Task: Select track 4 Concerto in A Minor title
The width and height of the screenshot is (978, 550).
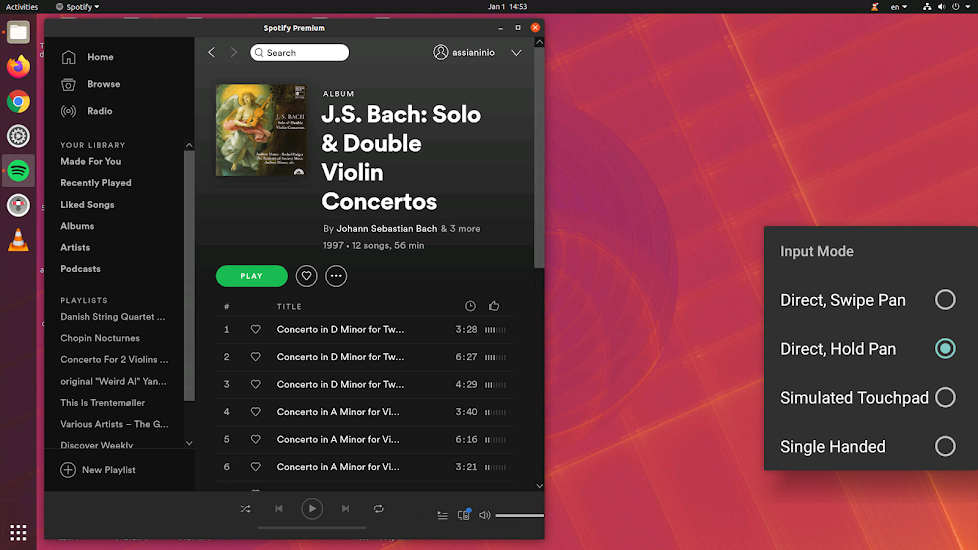Action: pyautogui.click(x=338, y=412)
